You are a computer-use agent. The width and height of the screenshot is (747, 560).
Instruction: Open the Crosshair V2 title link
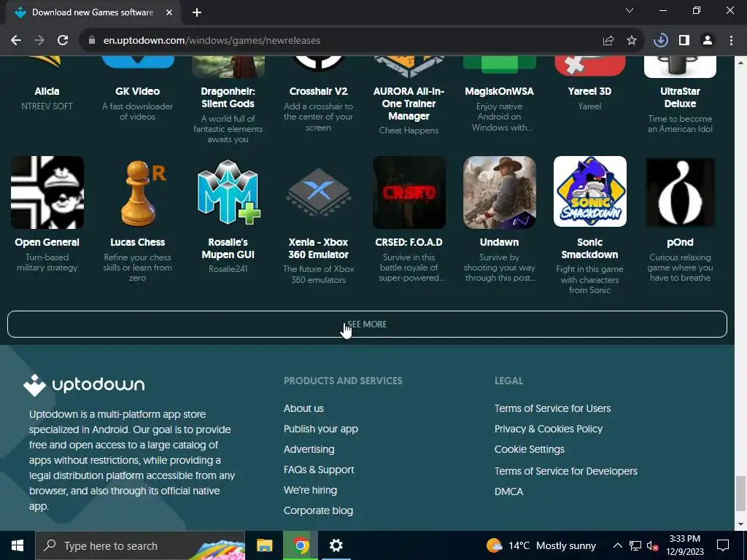[319, 91]
